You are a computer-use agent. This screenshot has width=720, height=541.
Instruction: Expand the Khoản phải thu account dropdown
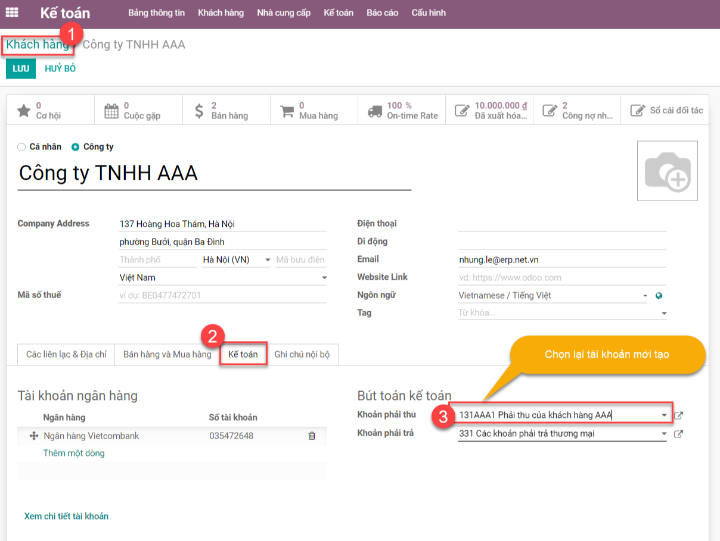click(664, 415)
